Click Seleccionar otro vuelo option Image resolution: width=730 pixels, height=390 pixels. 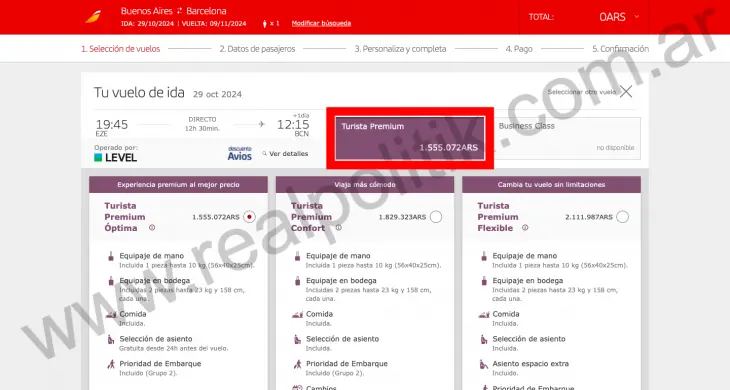point(582,92)
